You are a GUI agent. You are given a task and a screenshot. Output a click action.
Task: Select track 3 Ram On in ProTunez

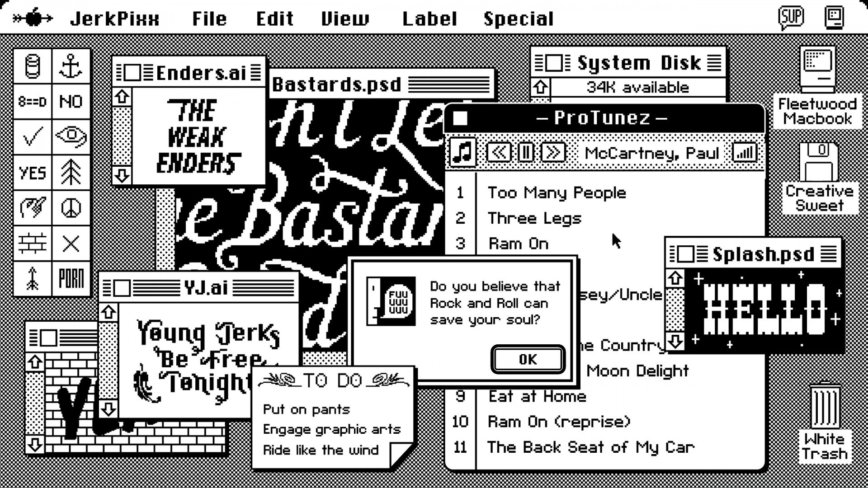(x=518, y=243)
